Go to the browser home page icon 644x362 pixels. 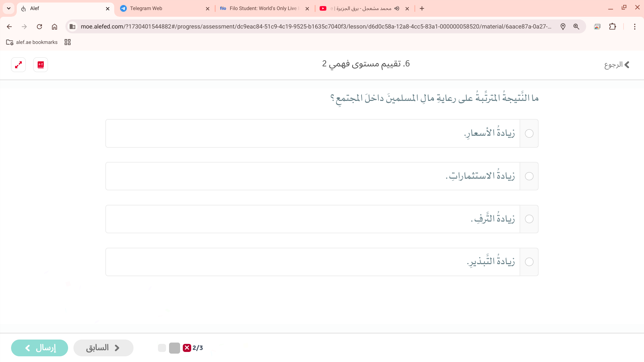(x=54, y=26)
